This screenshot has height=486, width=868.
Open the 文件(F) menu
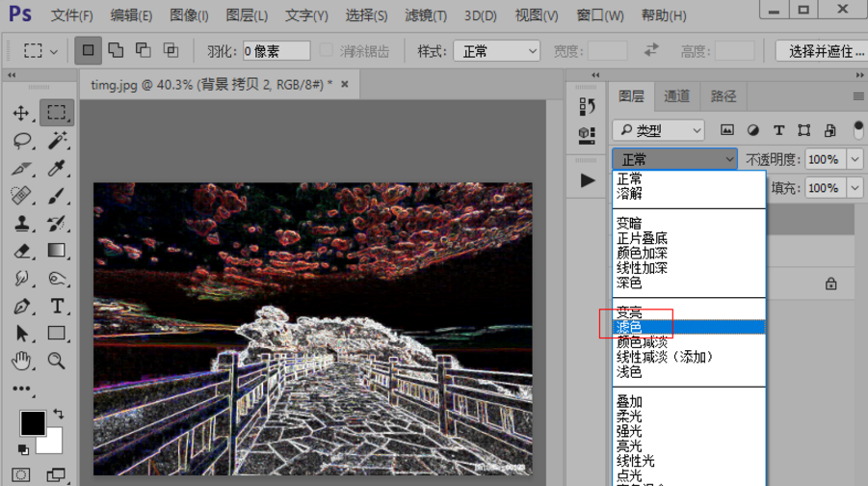pos(72,15)
